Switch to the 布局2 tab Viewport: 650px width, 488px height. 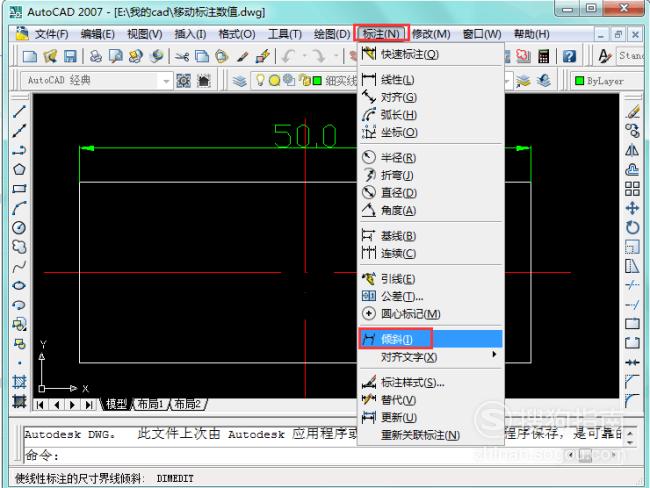point(187,404)
